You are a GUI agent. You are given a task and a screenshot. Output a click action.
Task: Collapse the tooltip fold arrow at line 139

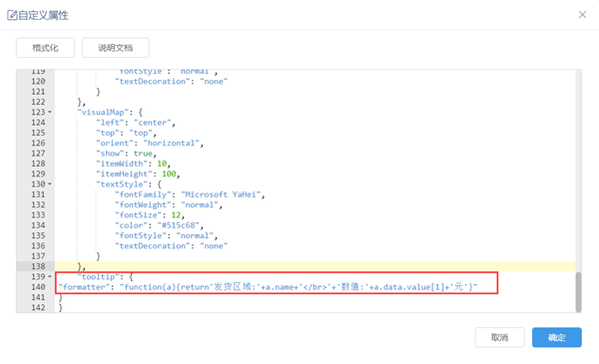pyautogui.click(x=50, y=276)
